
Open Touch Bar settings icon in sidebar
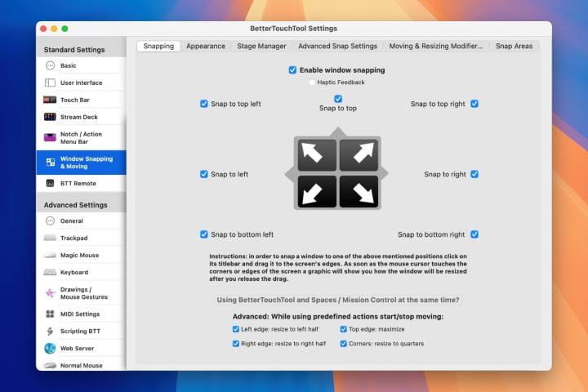pyautogui.click(x=50, y=100)
